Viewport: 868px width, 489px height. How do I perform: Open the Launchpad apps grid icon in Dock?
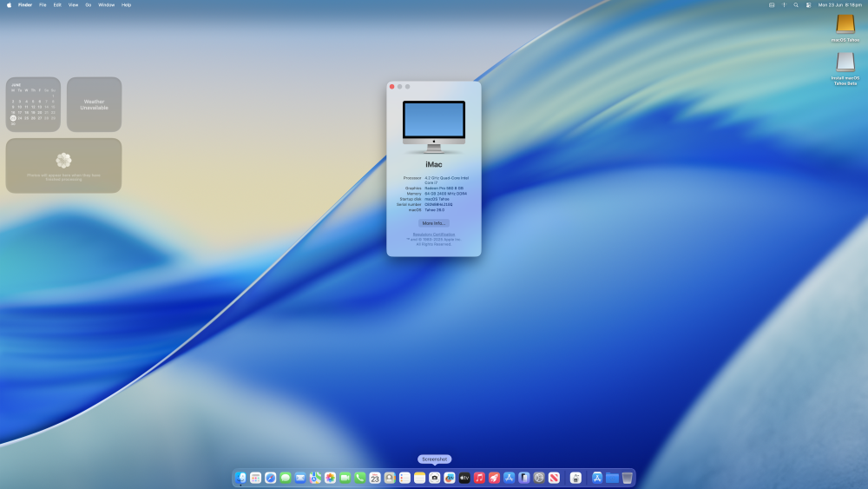(x=255, y=478)
